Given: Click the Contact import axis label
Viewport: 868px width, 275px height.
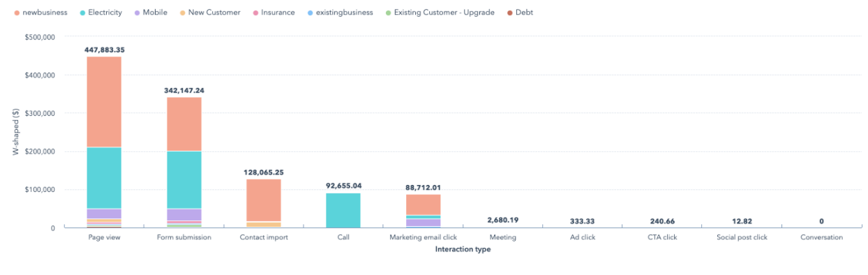Looking at the screenshot, I should [x=264, y=237].
